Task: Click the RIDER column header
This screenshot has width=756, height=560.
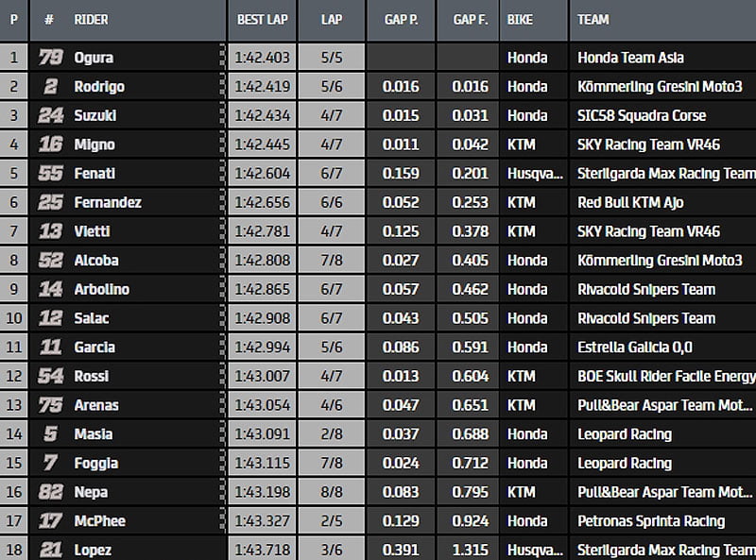Action: (92, 19)
